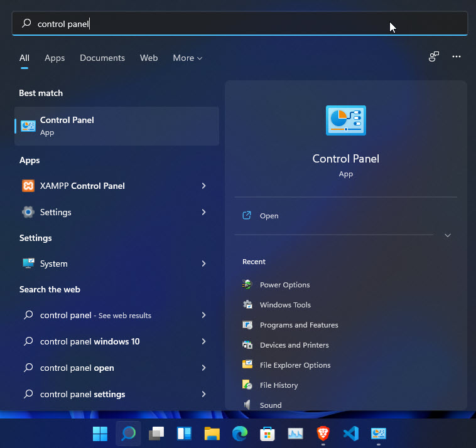The width and height of the screenshot is (476, 448).
Task: Select the All filter tab
Action: pos(24,58)
